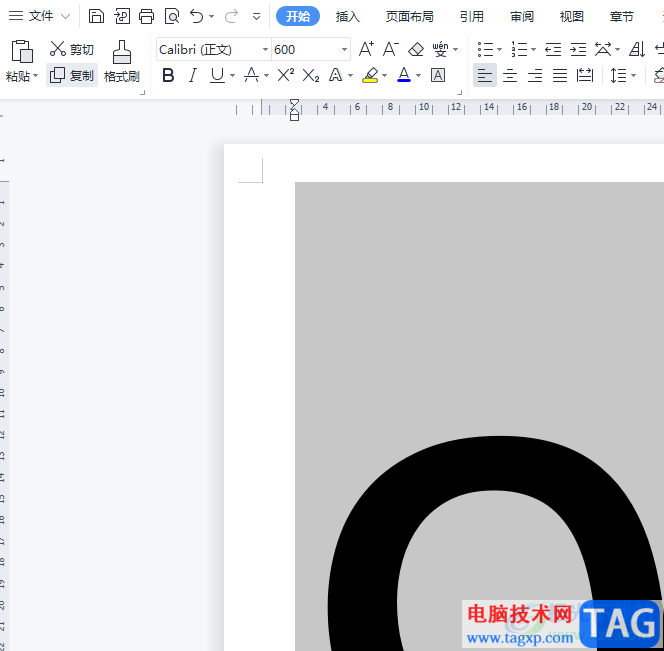Open highlight color dropdown arrow
Screen dimensions: 664x651
385,76
